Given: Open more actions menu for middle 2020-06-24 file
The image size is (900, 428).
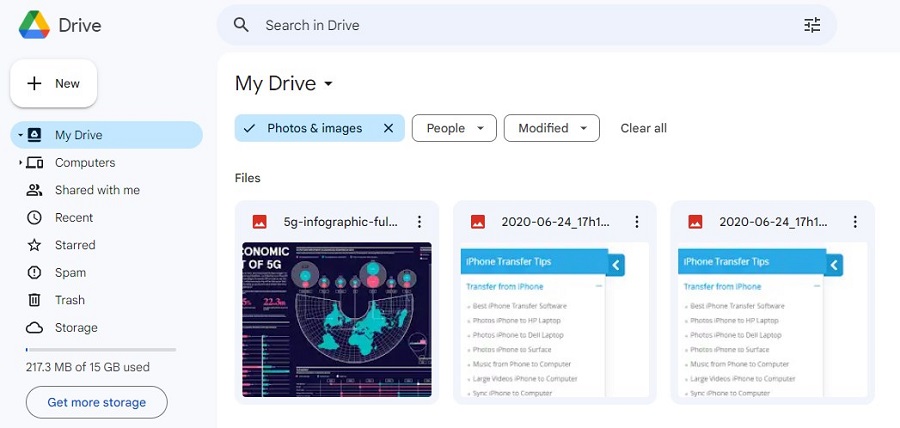Looking at the screenshot, I should coord(637,221).
